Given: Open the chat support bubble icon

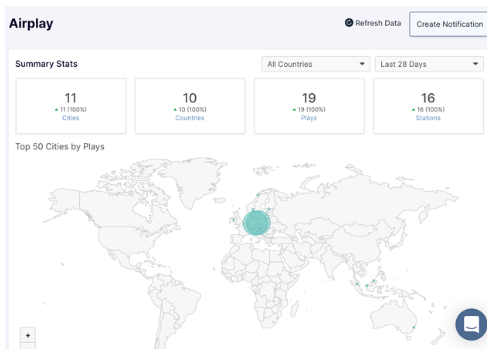Looking at the screenshot, I should (471, 324).
